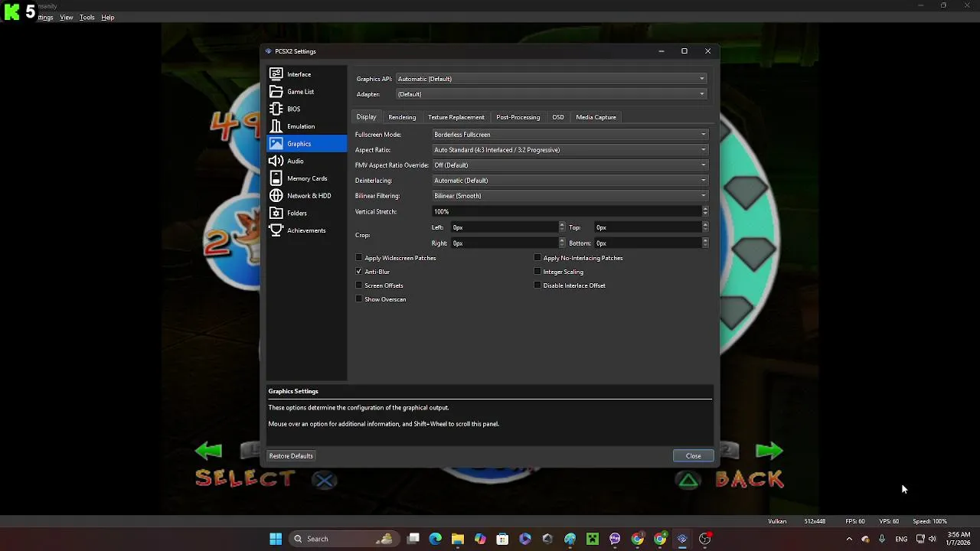Click the 512x448 resolution status text

click(815, 521)
